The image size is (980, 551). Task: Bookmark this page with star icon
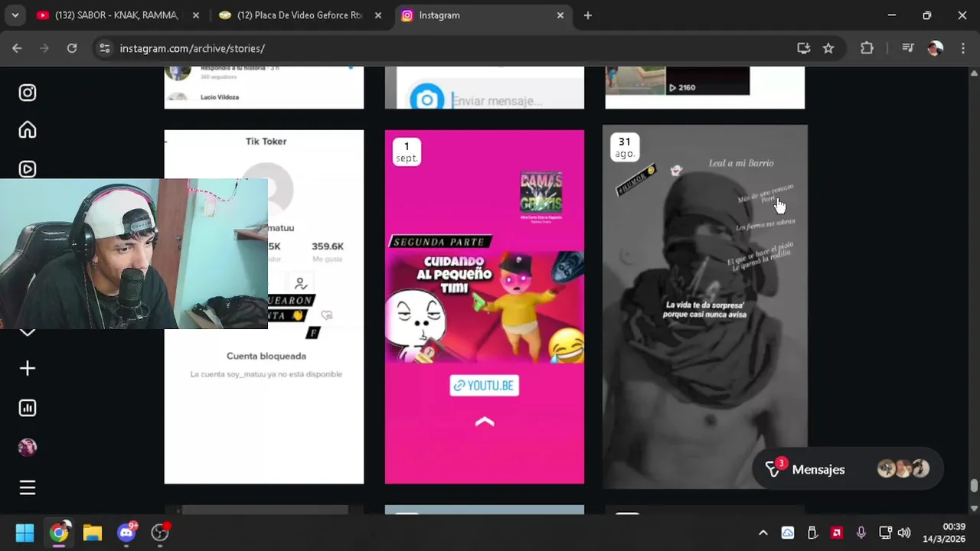click(828, 48)
